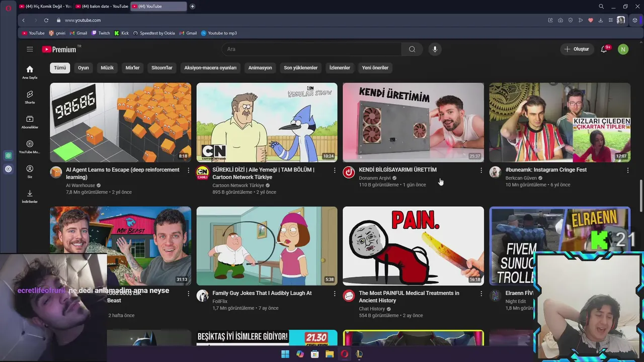
Task: Open Opera downloads toolbar icon
Action: pos(601,20)
